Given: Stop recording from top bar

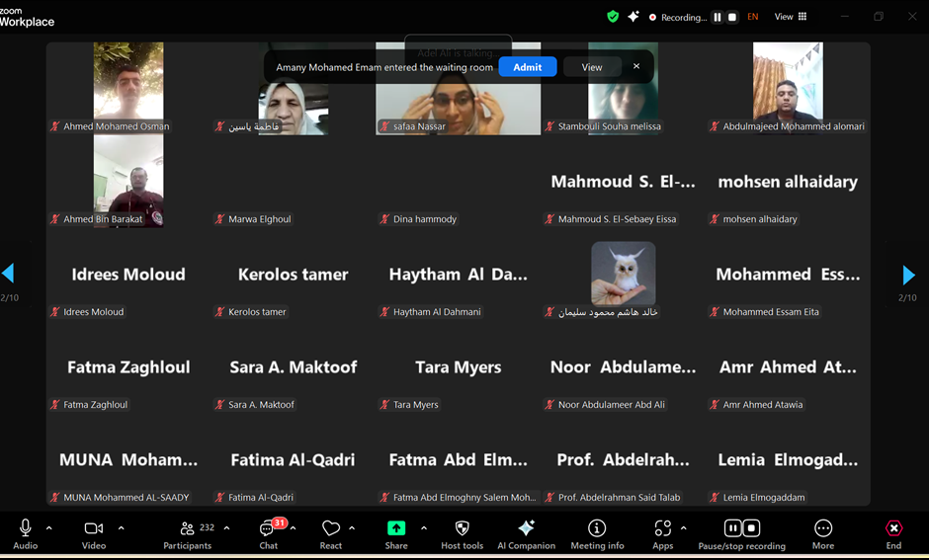Looking at the screenshot, I should (732, 17).
